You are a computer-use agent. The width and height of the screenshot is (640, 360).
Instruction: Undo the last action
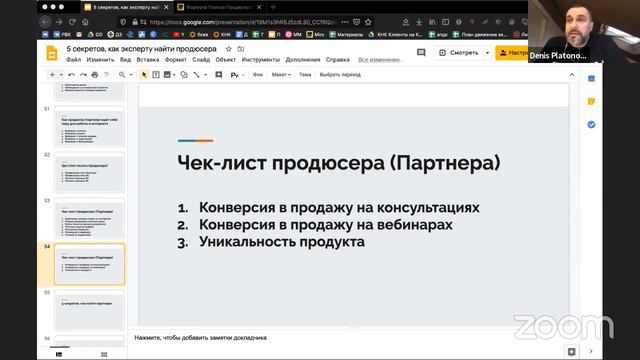tap(71, 75)
